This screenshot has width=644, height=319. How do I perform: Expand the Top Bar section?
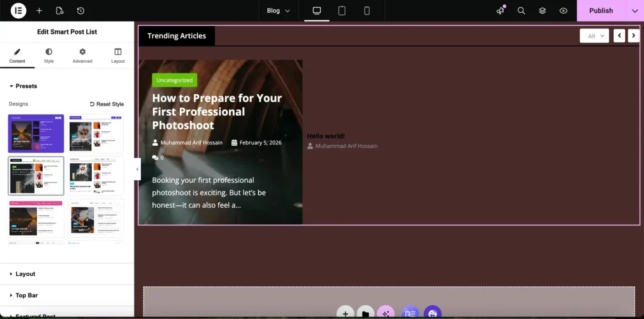coord(67,295)
